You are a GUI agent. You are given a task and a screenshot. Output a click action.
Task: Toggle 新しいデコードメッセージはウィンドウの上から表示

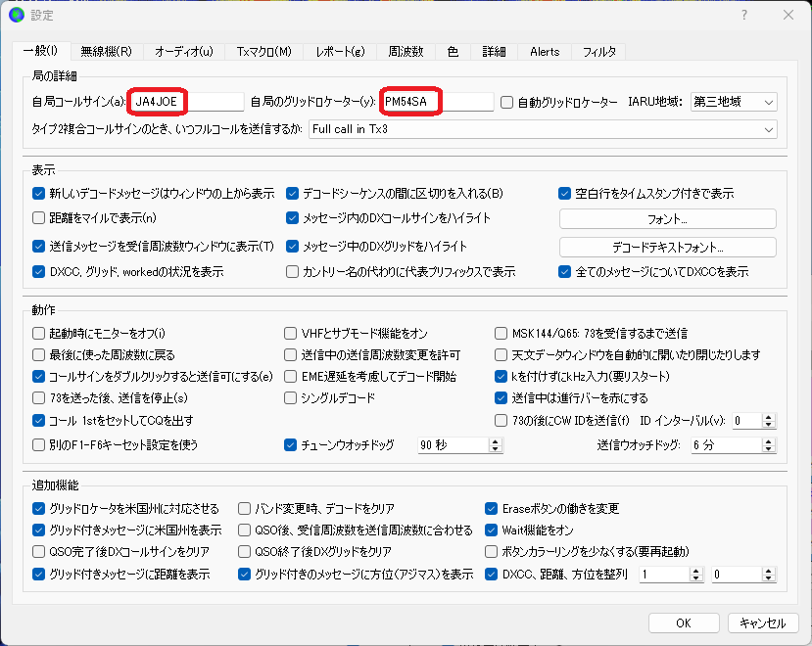39,194
